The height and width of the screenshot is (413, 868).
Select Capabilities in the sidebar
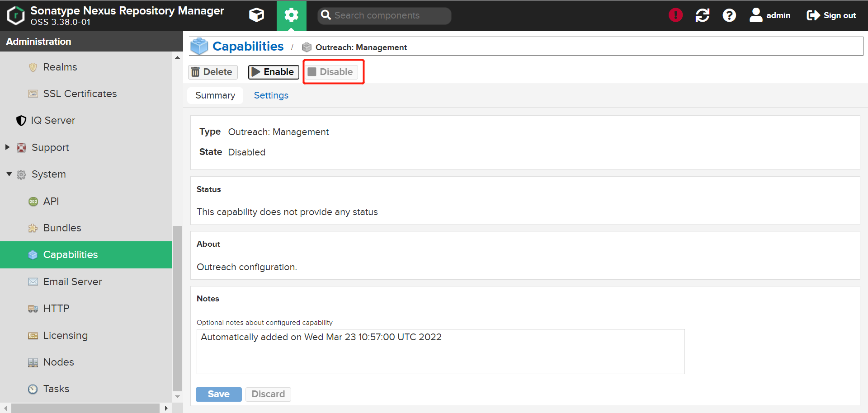86,255
